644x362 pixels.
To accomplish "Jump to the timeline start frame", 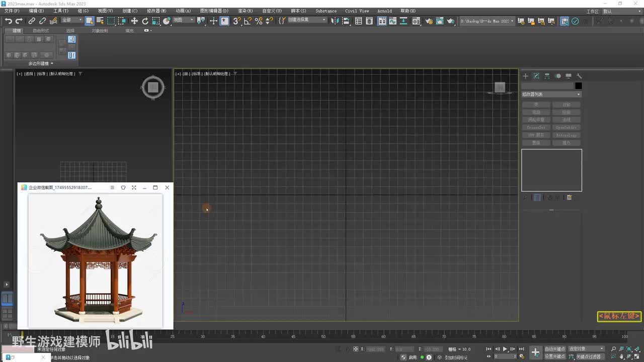I will [488, 349].
